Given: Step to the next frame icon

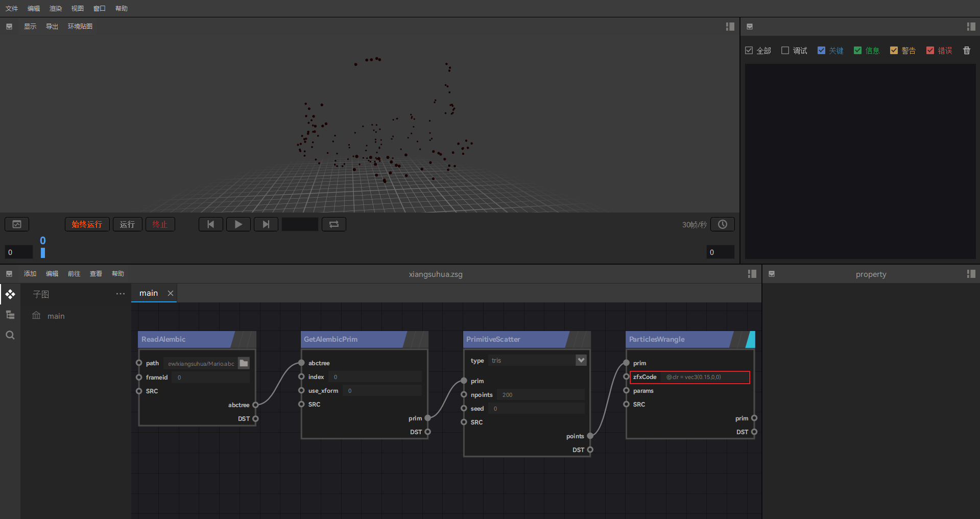Looking at the screenshot, I should [266, 224].
